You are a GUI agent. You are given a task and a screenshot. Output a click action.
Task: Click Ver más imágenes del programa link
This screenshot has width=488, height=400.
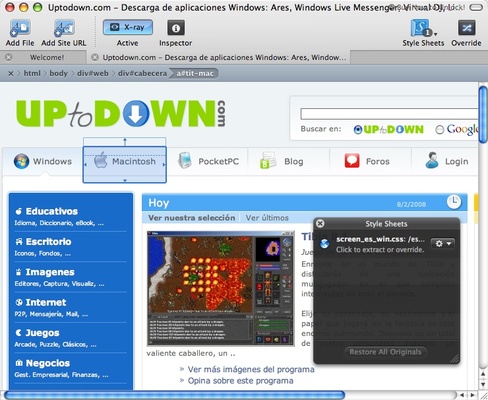(251, 369)
